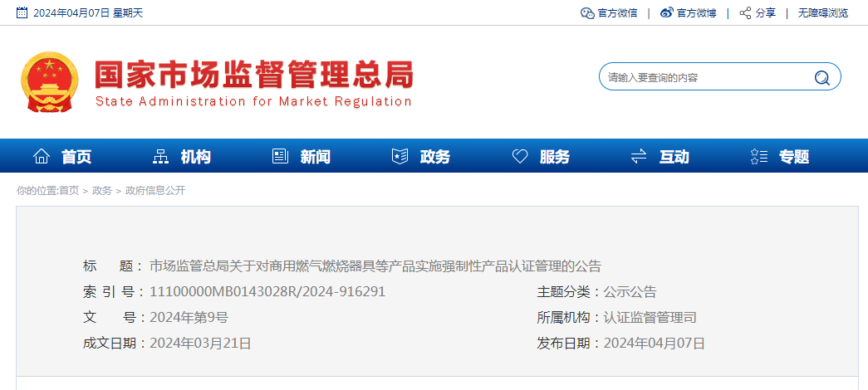The width and height of the screenshot is (868, 390).
Task: Click the 你的位置 breadcrumb label
Action: (37, 191)
